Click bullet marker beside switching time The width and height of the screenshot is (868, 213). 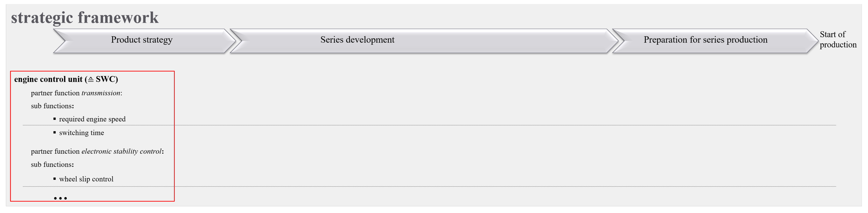click(x=55, y=133)
